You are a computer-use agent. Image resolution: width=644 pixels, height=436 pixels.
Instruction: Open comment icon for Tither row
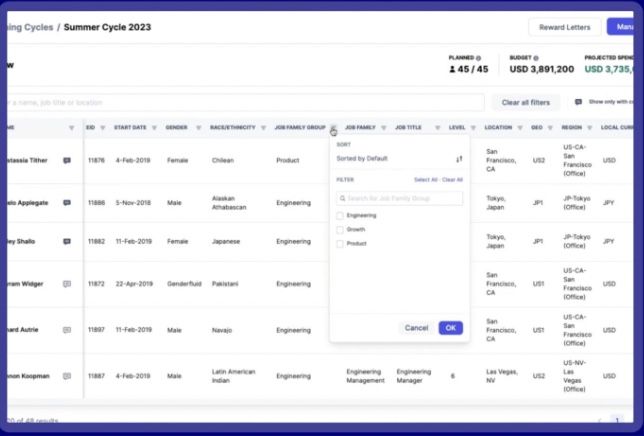(x=67, y=161)
